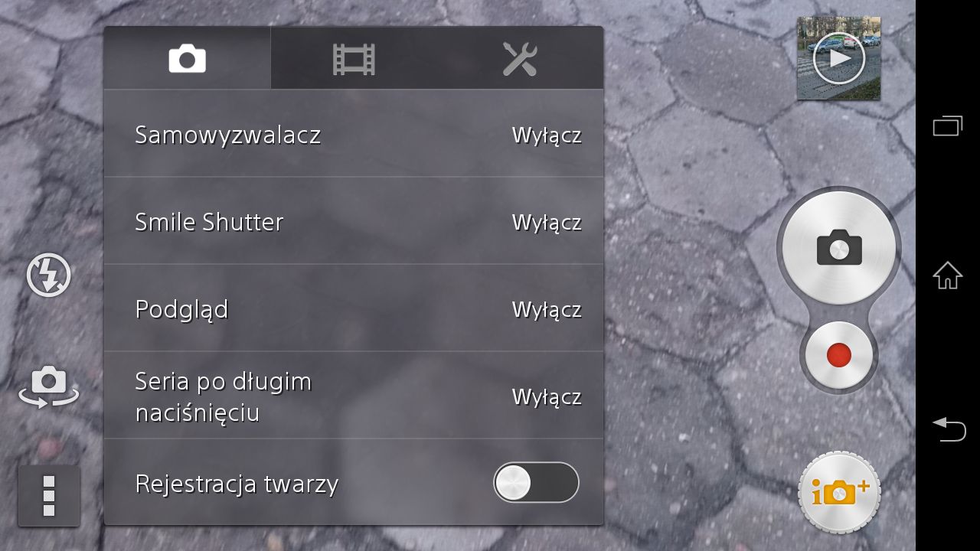
Task: Enable the Rejestracja twarzy switch
Action: [x=536, y=483]
